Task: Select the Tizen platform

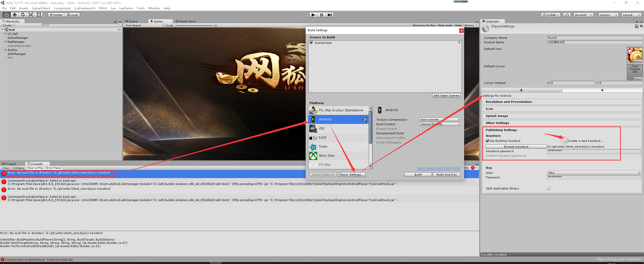Action: (x=339, y=146)
